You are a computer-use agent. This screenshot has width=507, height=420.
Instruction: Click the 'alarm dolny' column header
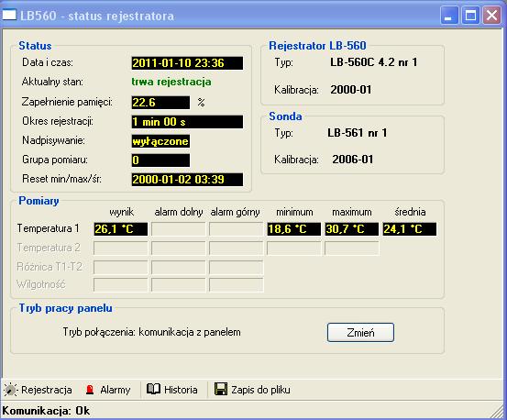click(x=179, y=212)
